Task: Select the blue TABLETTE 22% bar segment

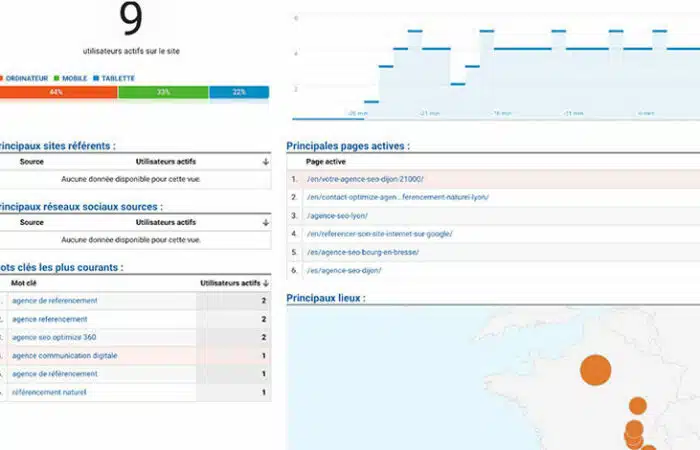Action: (239, 92)
